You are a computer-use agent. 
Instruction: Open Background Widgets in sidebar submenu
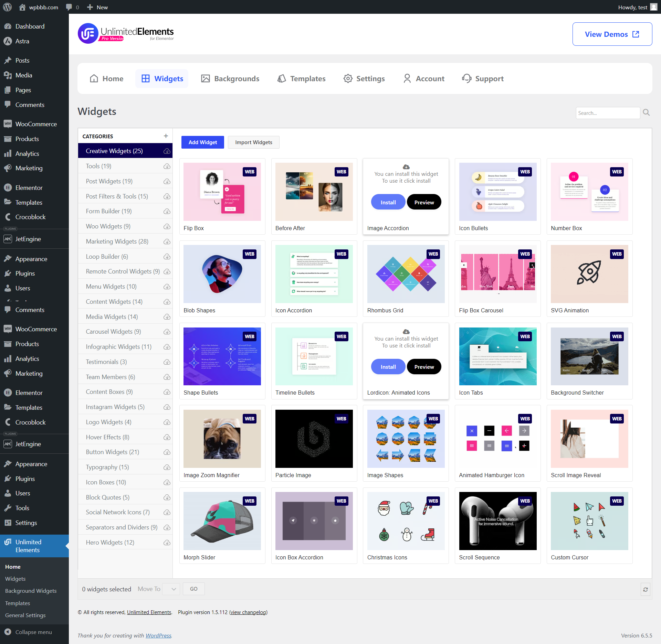point(31,591)
